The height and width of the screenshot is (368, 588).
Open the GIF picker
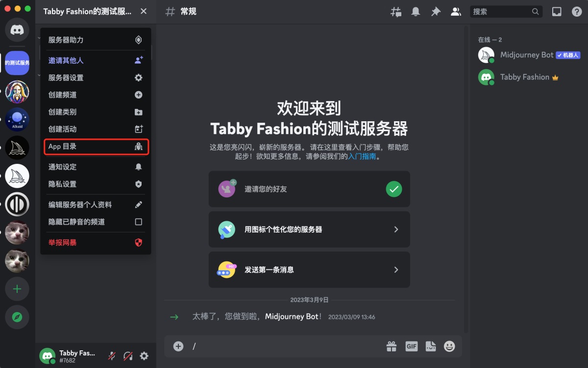412,346
